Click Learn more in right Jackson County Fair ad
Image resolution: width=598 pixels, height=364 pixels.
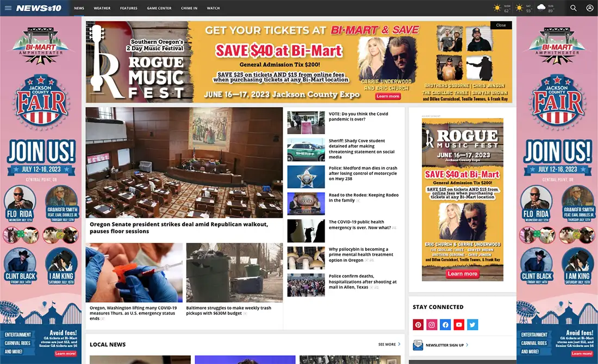(582, 353)
